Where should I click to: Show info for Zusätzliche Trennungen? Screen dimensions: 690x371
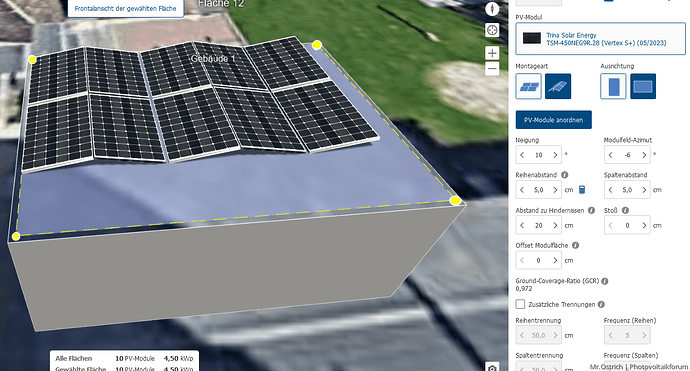(x=601, y=304)
